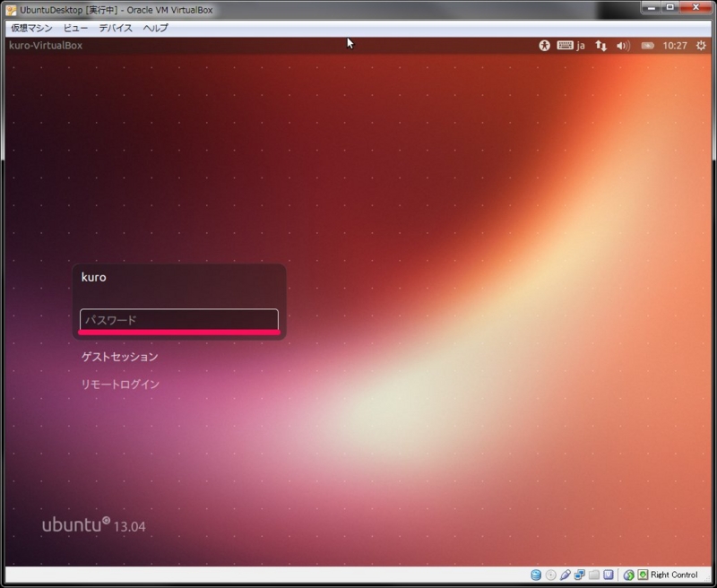This screenshot has width=717, height=588.
Task: Open the 仮想マシン menu
Action: 31,28
